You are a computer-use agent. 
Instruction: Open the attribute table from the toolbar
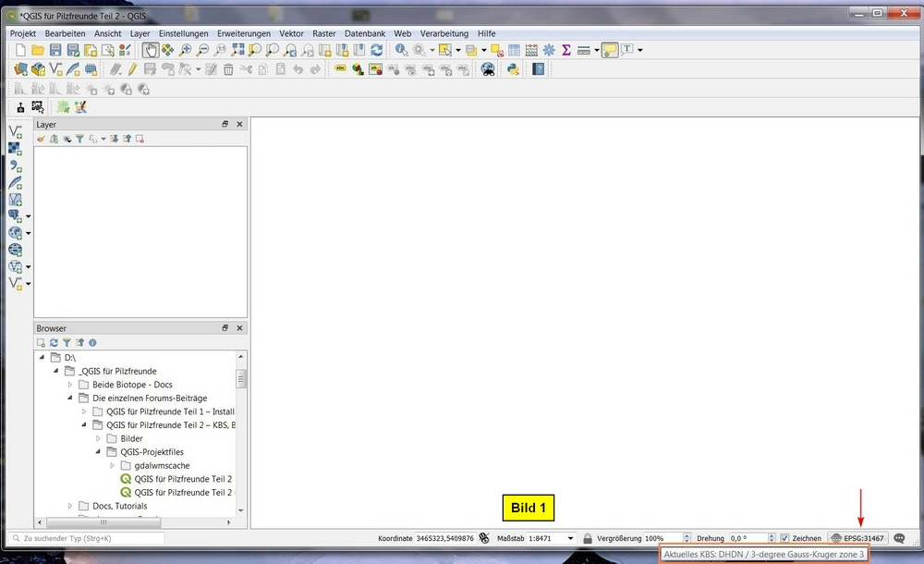(515, 50)
